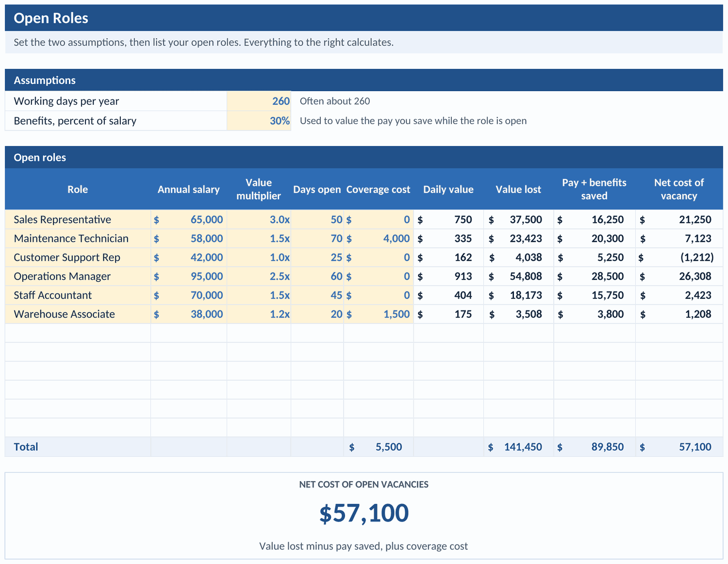Viewport: 728px width, 564px height.
Task: Click total coverage cost 5,500
Action: click(379, 447)
